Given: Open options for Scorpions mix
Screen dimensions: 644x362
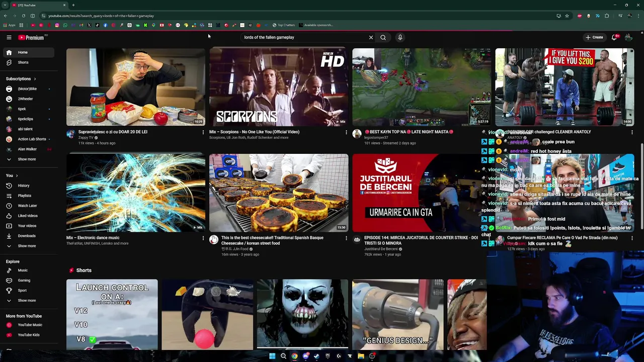Looking at the screenshot, I should pyautogui.click(x=346, y=132).
